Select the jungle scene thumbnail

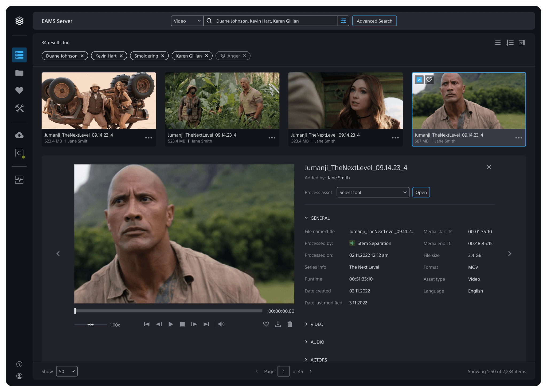[222, 101]
